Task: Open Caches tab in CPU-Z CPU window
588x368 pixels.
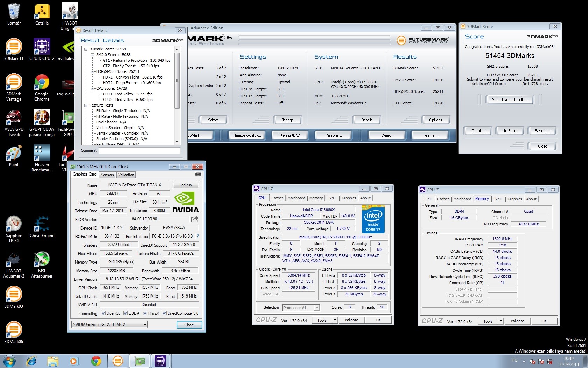Action: [x=278, y=198]
